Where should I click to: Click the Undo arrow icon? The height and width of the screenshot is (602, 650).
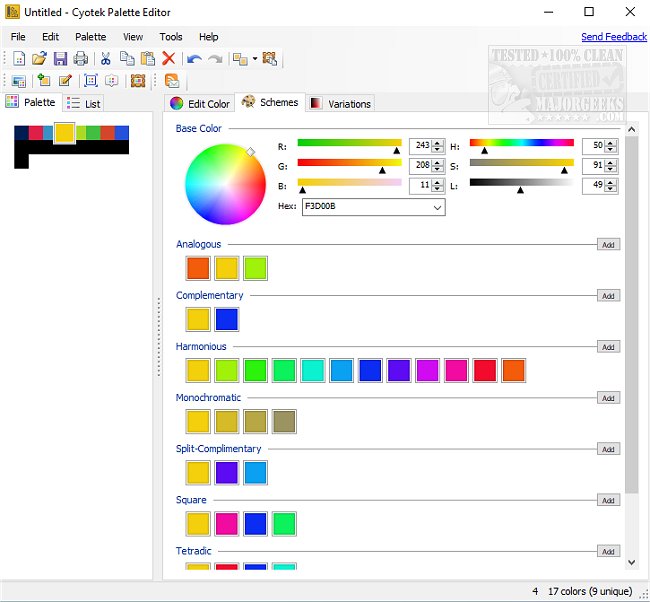point(194,59)
